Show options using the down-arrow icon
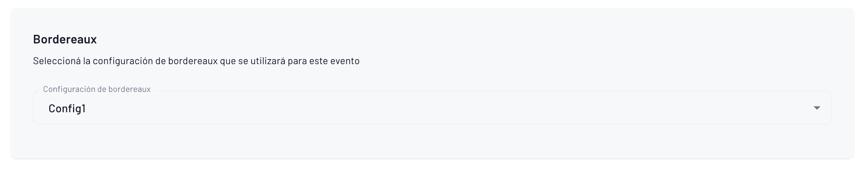868x169 pixels. [x=816, y=108]
